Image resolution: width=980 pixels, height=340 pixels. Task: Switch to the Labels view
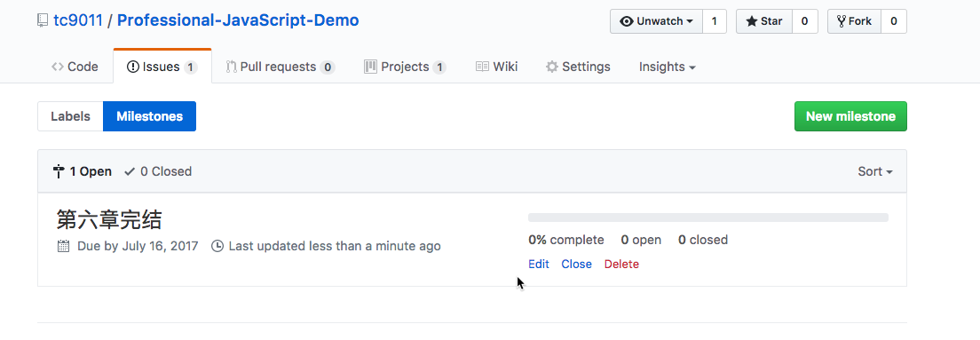(x=71, y=116)
